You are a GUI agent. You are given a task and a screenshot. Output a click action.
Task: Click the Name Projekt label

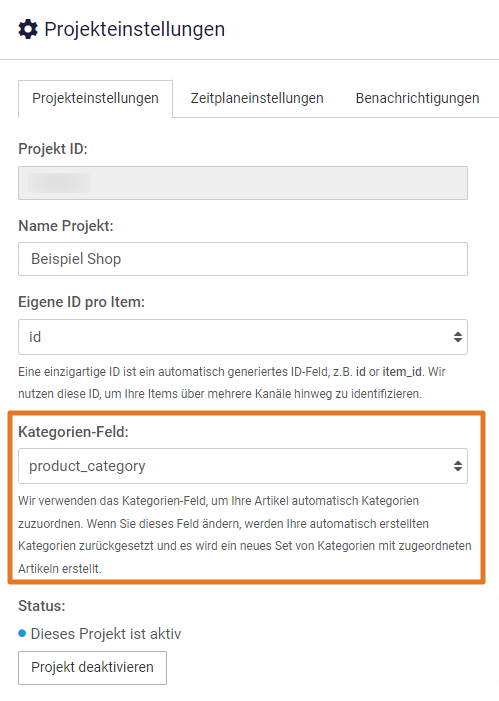click(66, 226)
